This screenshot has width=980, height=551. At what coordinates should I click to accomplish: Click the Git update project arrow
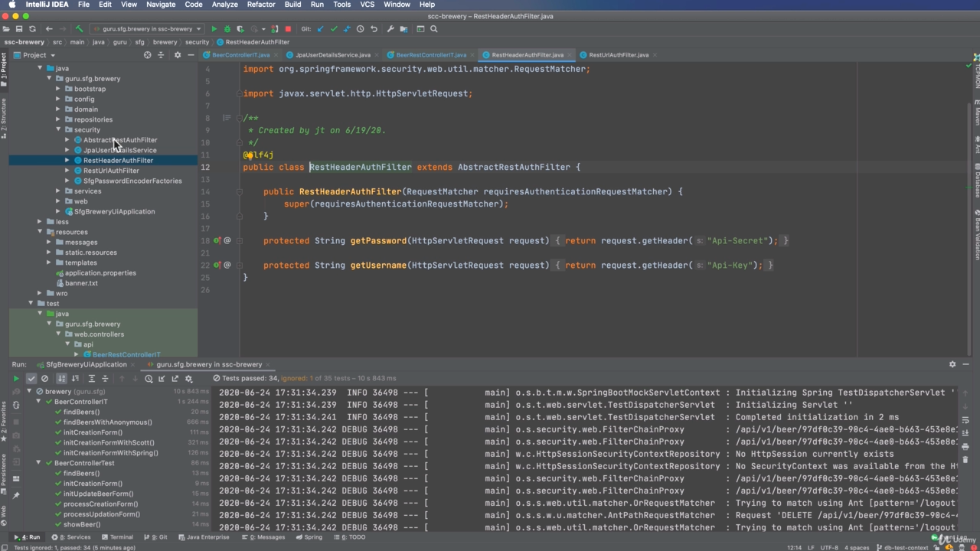pyautogui.click(x=320, y=29)
